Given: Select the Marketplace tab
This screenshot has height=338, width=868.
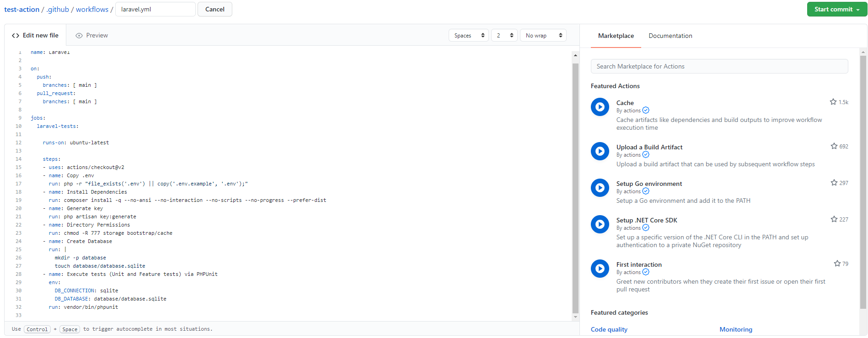Looking at the screenshot, I should (616, 36).
